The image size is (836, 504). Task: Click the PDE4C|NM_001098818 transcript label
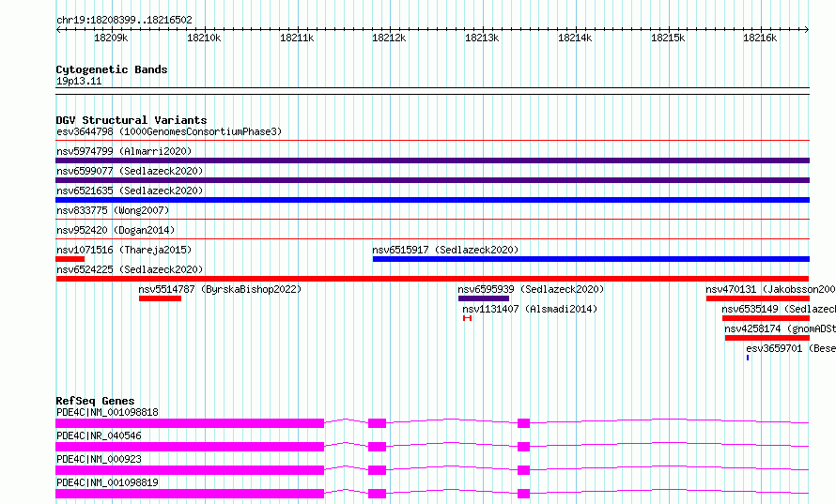point(107,412)
